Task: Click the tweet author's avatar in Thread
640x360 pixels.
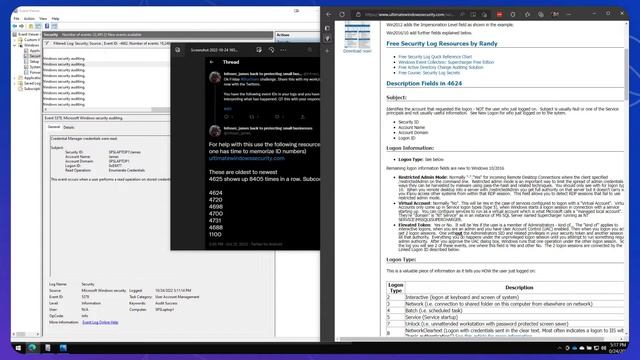Action: 215,77
